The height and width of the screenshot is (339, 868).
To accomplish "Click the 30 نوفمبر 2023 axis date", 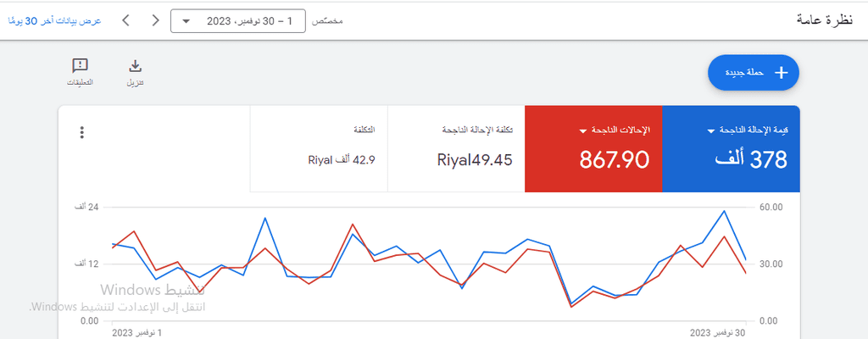I will (x=718, y=332).
